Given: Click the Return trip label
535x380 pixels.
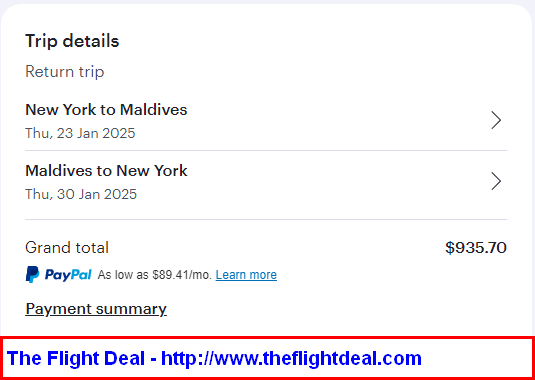Looking at the screenshot, I should click(64, 72).
